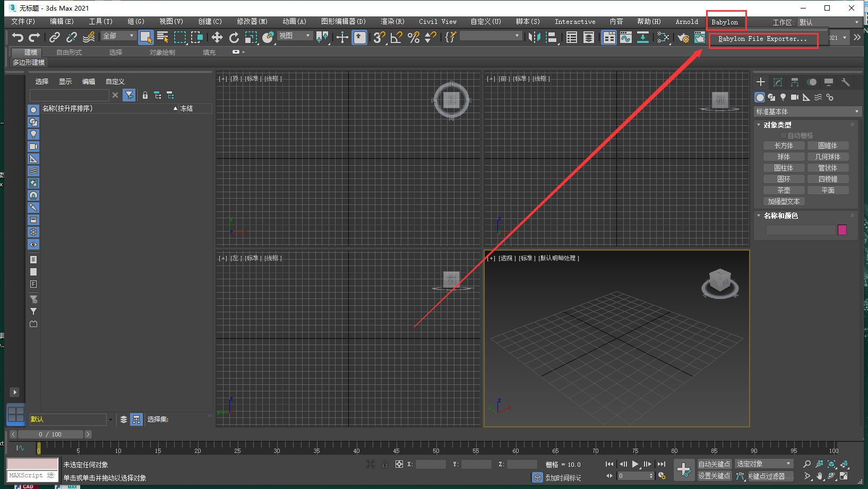Click Babylon File Exporter menu entry
This screenshot has width=868, height=489.
(763, 39)
